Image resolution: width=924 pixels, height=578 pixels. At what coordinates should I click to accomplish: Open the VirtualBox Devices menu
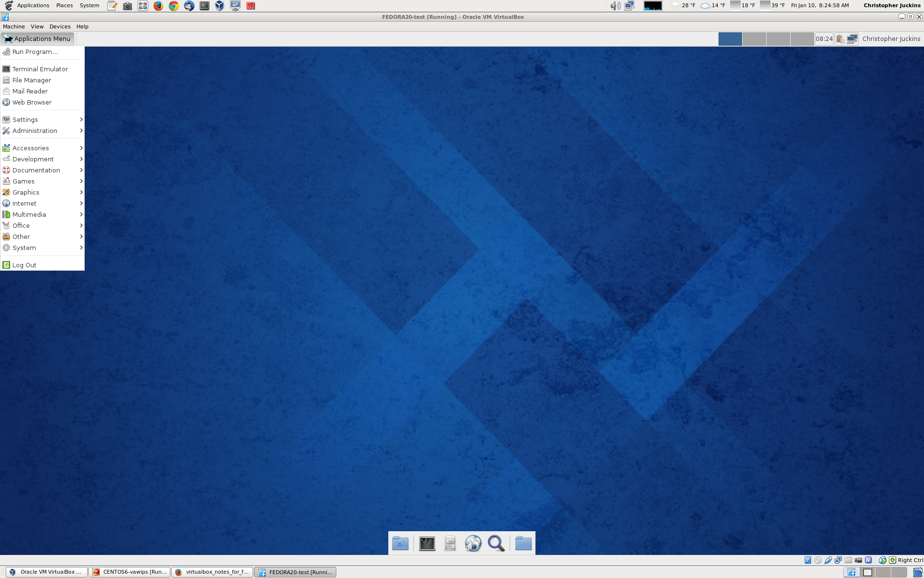coord(60,26)
